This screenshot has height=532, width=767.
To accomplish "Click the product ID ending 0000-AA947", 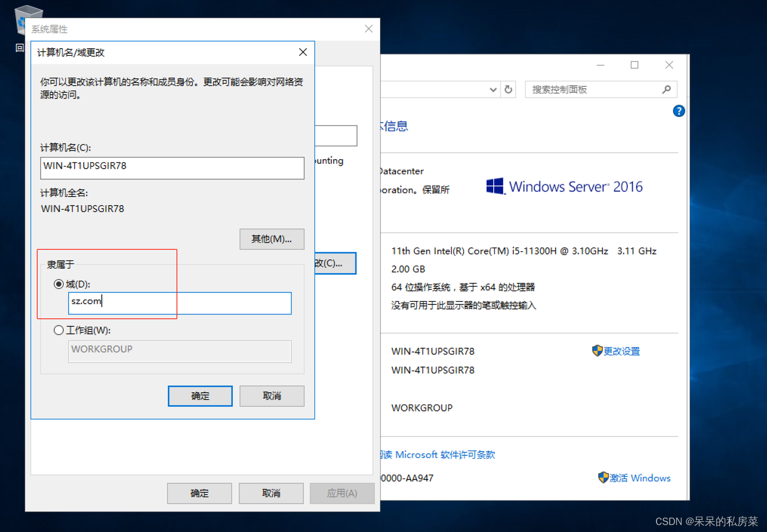I will point(407,478).
